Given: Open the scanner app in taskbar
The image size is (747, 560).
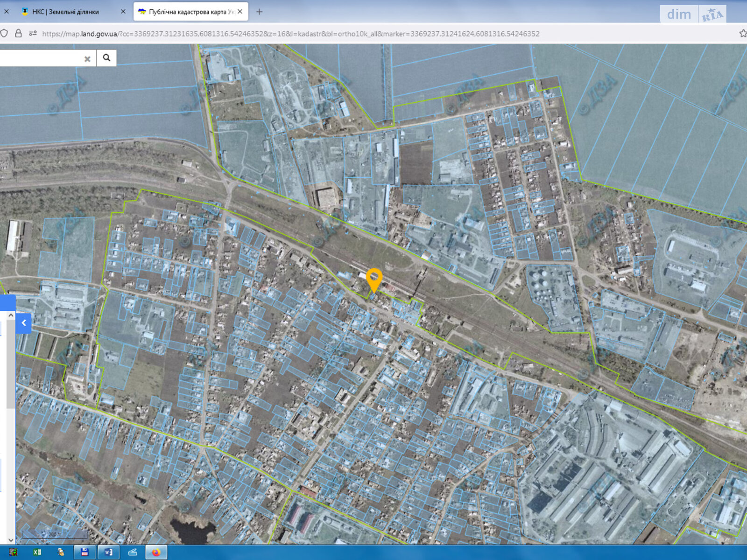Looking at the screenshot, I should coord(133,553).
